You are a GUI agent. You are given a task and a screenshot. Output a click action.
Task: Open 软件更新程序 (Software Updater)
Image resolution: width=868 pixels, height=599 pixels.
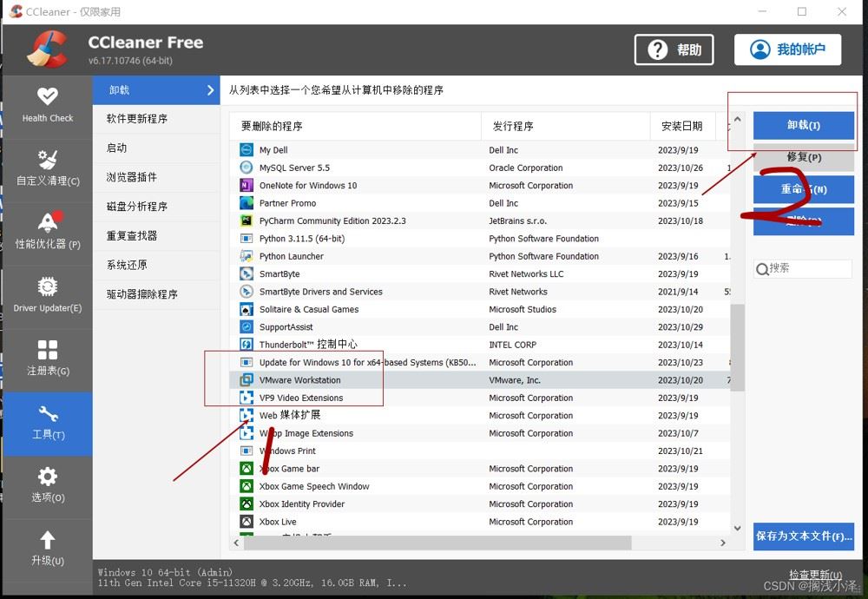click(156, 118)
